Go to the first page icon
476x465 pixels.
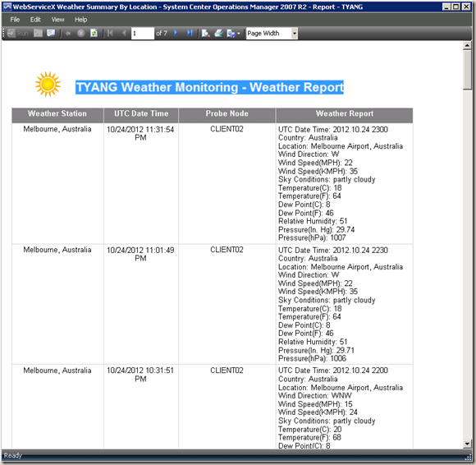click(x=110, y=33)
